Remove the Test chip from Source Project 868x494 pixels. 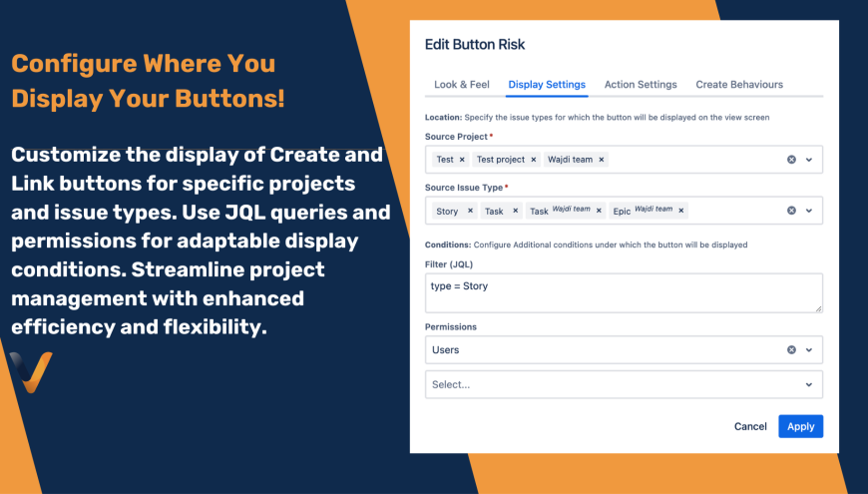(x=462, y=160)
